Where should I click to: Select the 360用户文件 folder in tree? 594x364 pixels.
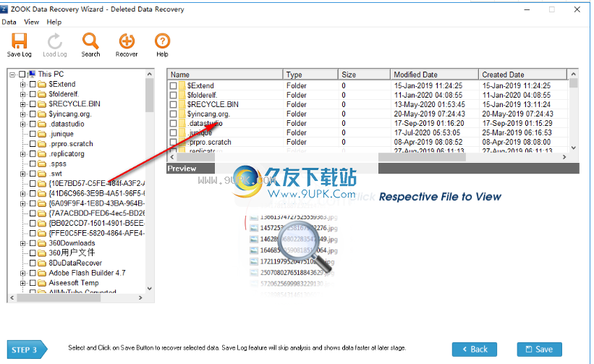72,253
